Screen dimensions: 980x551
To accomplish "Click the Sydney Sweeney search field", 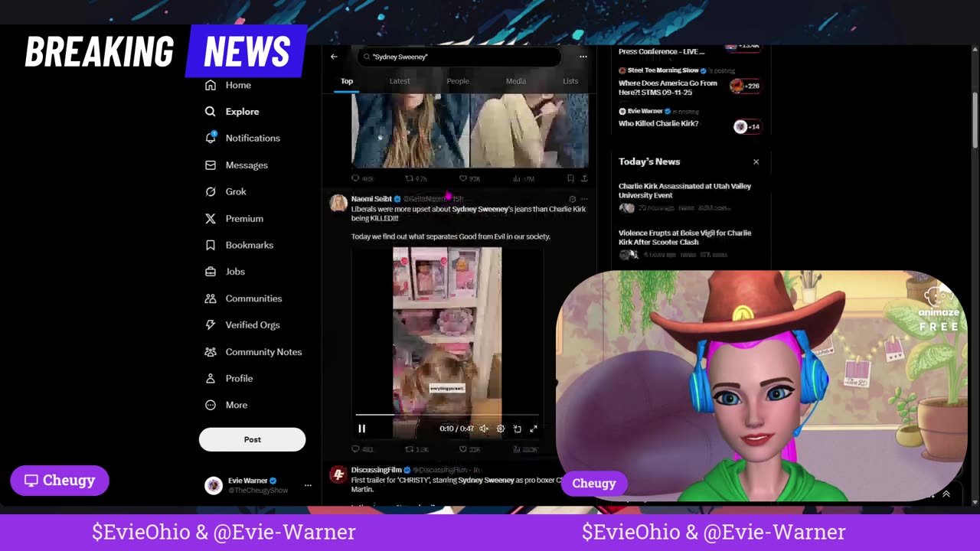I will coord(459,57).
